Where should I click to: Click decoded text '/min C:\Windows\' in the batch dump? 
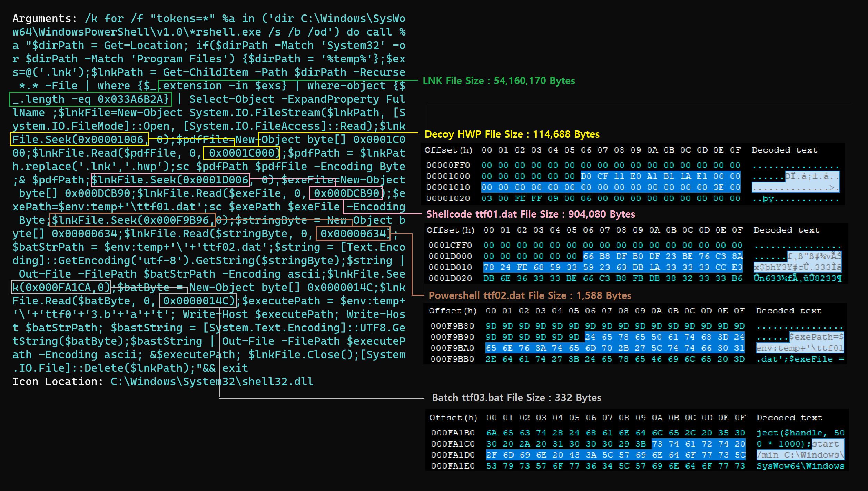tap(800, 455)
